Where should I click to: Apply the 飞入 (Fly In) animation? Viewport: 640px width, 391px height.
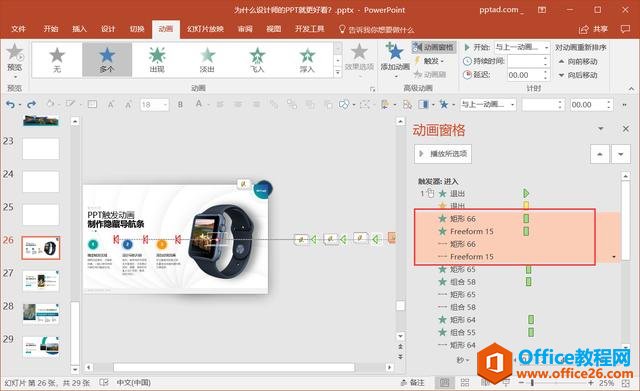coord(257,60)
